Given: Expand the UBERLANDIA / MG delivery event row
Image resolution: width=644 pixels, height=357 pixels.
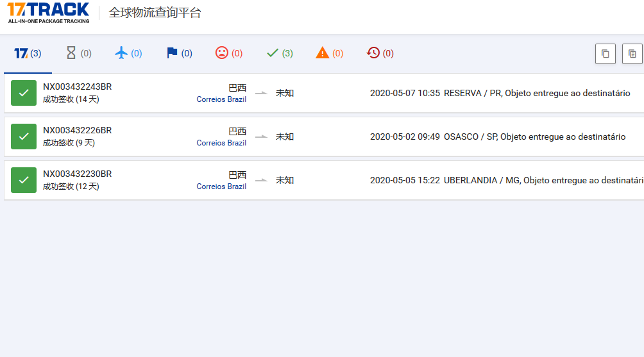Looking at the screenshot, I should pyautogui.click(x=507, y=180).
